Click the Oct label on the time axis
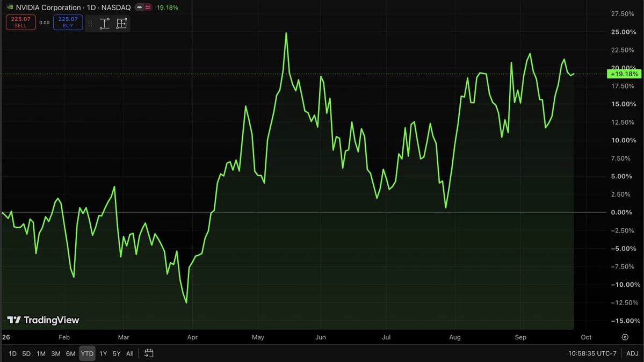The width and height of the screenshot is (644, 362). click(586, 337)
